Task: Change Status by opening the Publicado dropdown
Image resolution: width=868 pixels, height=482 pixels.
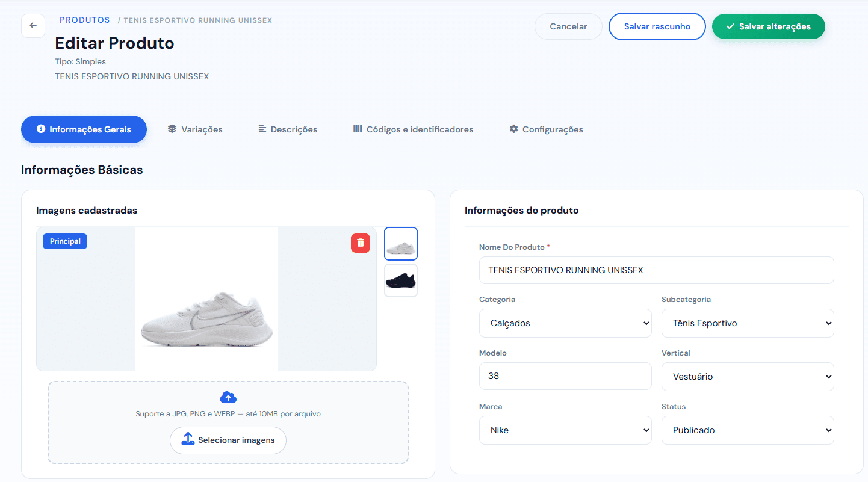Action: tap(748, 430)
